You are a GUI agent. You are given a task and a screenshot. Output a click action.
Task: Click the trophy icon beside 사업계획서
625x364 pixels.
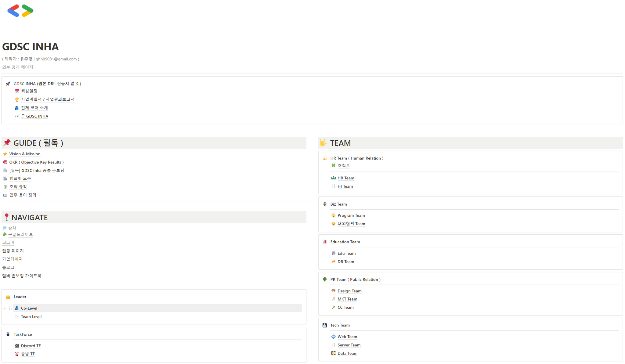pyautogui.click(x=17, y=99)
